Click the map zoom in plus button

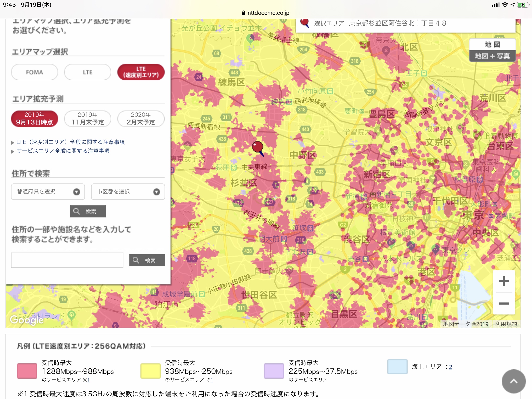[x=504, y=281]
